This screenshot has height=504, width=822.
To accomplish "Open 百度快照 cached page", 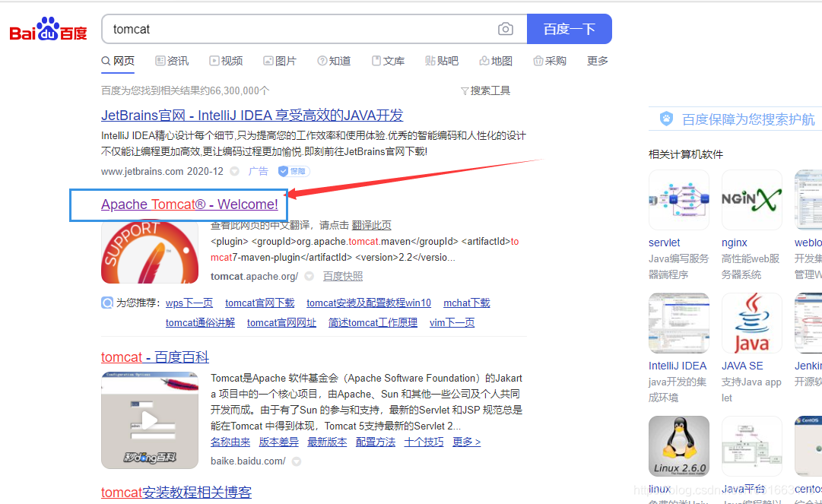I will (x=343, y=276).
